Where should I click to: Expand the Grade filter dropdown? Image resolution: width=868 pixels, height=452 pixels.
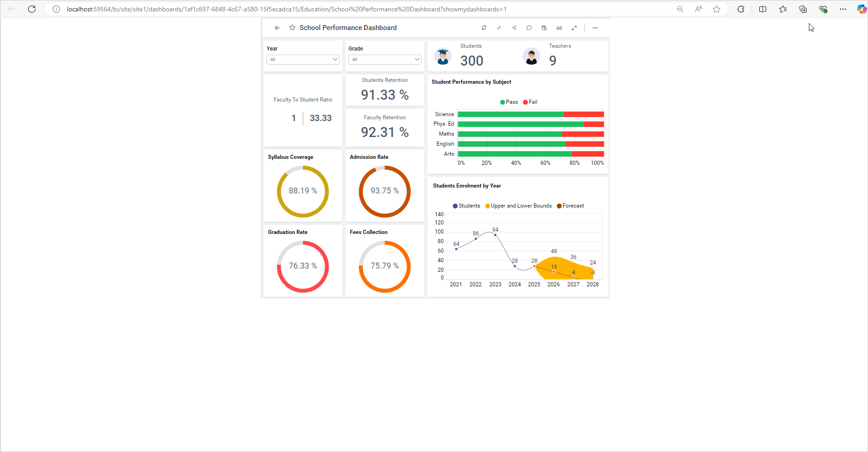point(385,60)
